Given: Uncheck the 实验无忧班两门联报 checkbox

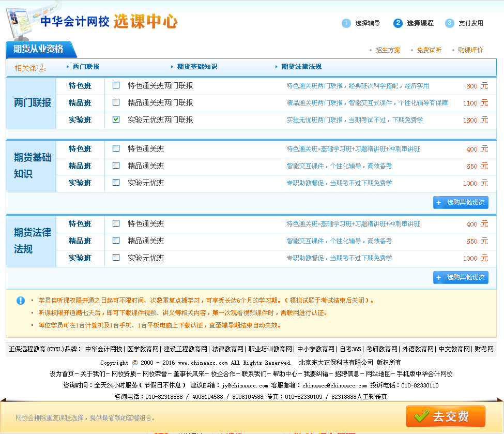Looking at the screenshot, I should tap(116, 119).
